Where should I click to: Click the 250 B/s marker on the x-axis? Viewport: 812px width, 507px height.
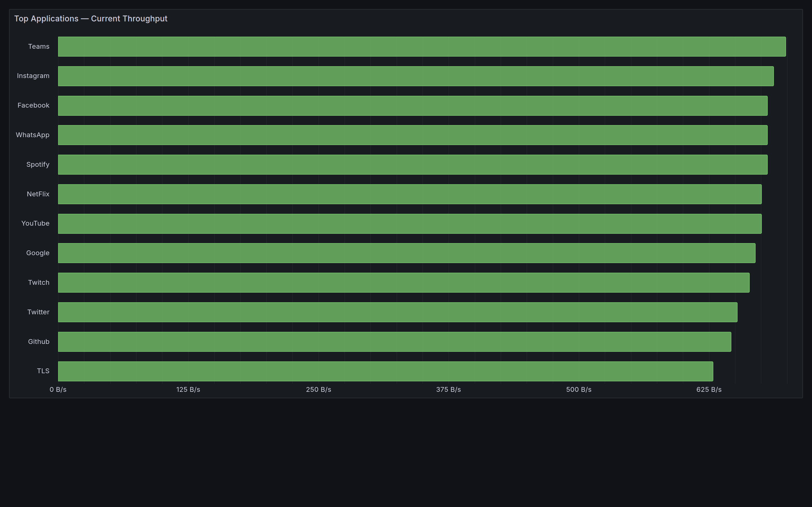coord(318,390)
